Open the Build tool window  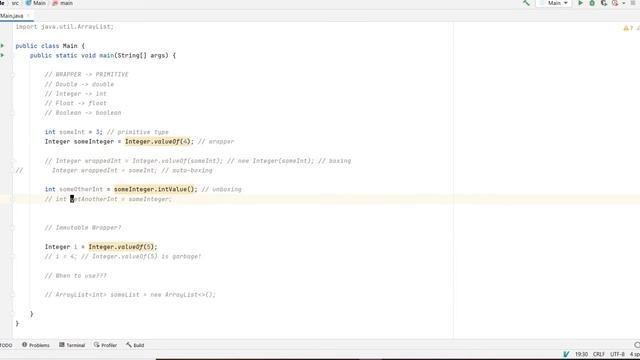(135, 345)
